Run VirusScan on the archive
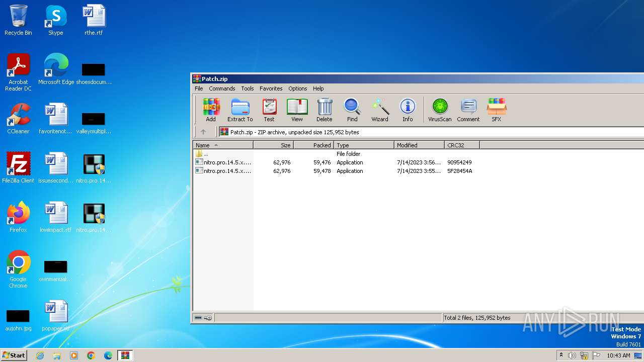Viewport: 644px width, 362px height. 440,110
